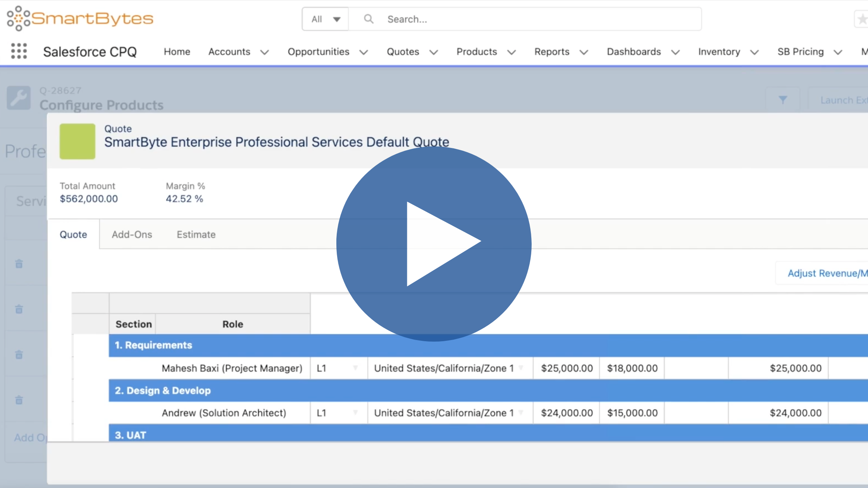868x488 pixels.
Task: Click the search magnifier icon
Action: pyautogui.click(x=369, y=19)
